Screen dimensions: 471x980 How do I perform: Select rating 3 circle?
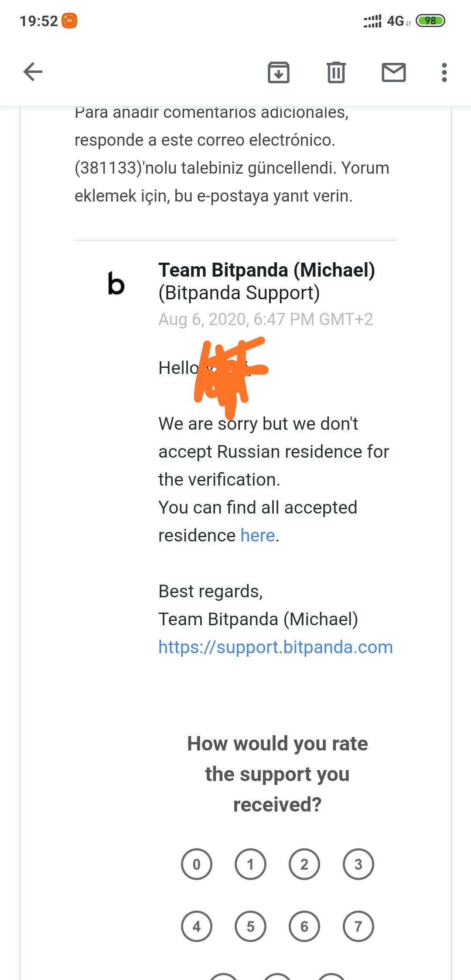coord(358,864)
